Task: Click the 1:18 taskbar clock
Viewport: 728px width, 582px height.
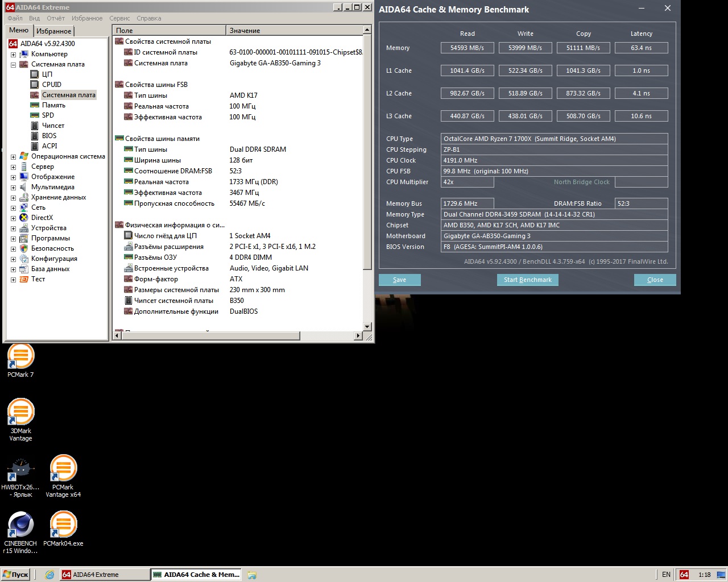Action: 705,575
